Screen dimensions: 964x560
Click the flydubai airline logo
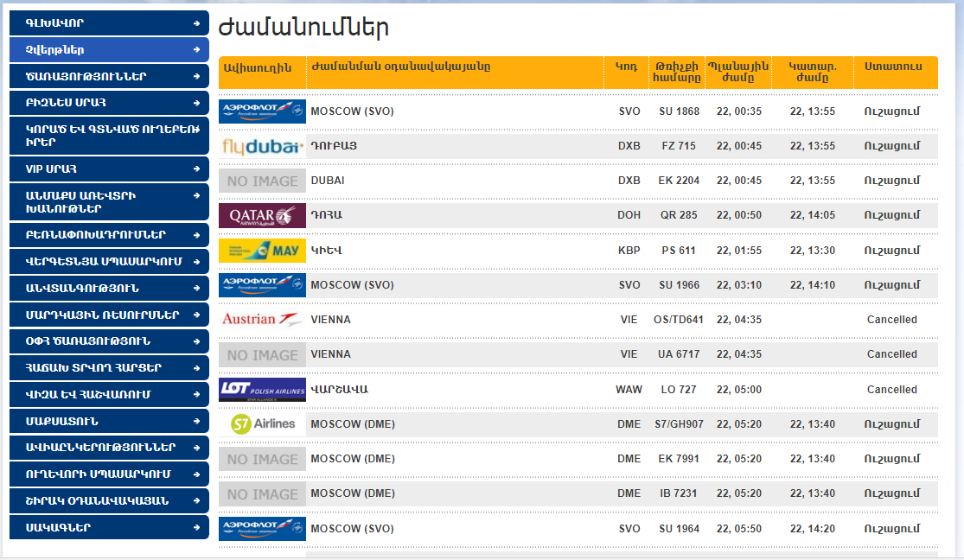click(x=262, y=146)
